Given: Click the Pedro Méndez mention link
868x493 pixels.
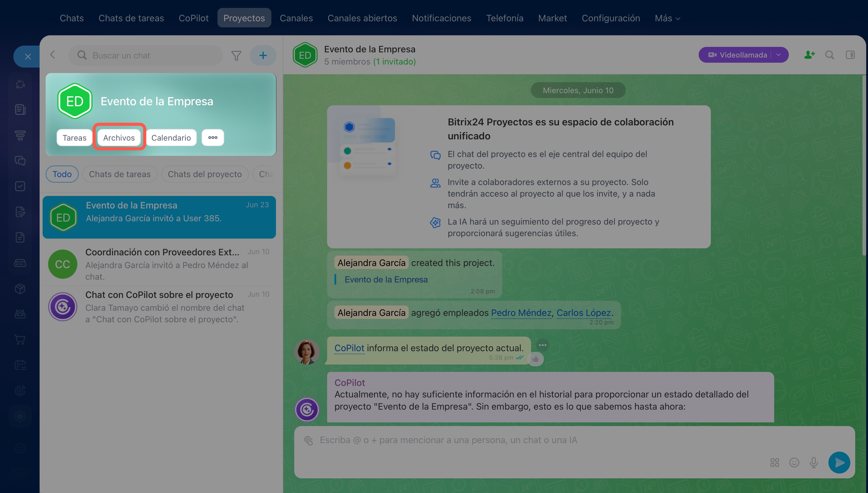Looking at the screenshot, I should (x=521, y=313).
